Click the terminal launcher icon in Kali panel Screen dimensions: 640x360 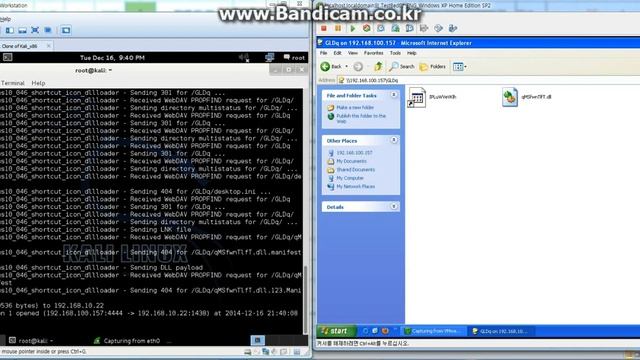(7, 58)
